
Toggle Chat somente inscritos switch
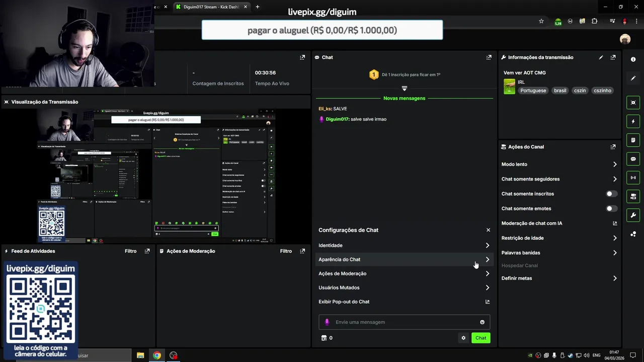(611, 194)
